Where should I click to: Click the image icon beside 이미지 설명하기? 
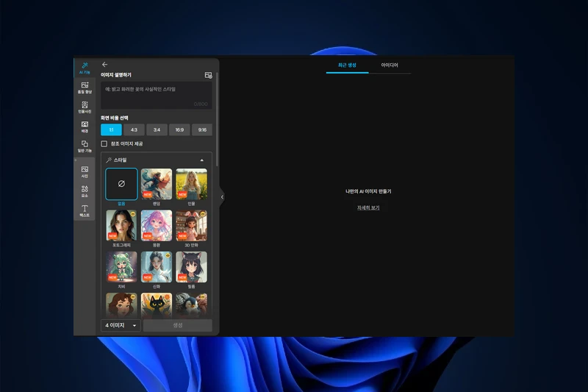click(x=208, y=75)
